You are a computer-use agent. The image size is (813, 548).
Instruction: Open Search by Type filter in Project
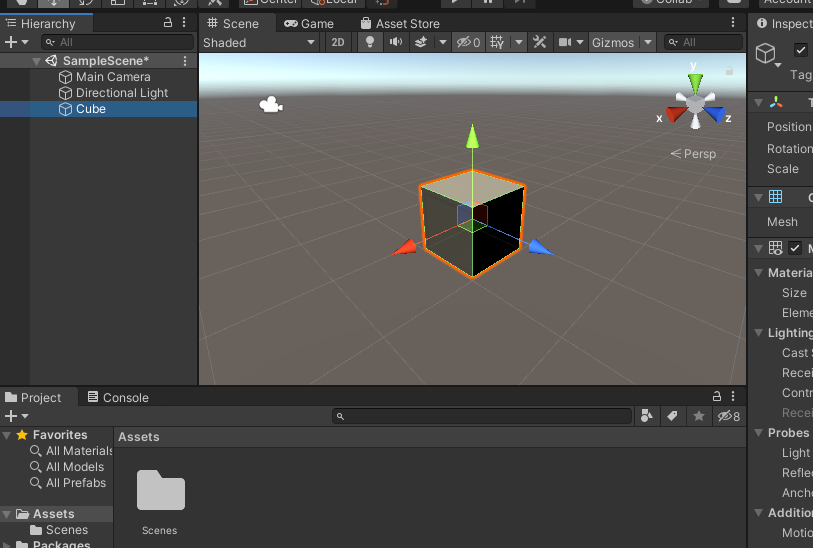[x=647, y=416]
